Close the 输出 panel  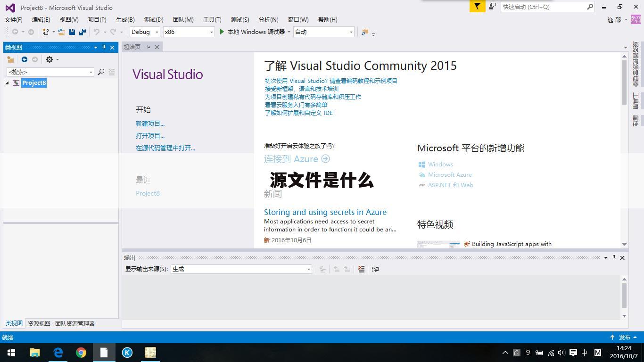(622, 257)
